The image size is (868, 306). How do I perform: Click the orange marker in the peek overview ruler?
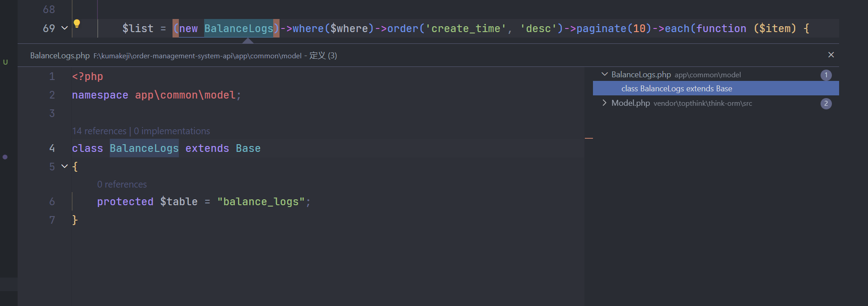(x=589, y=138)
